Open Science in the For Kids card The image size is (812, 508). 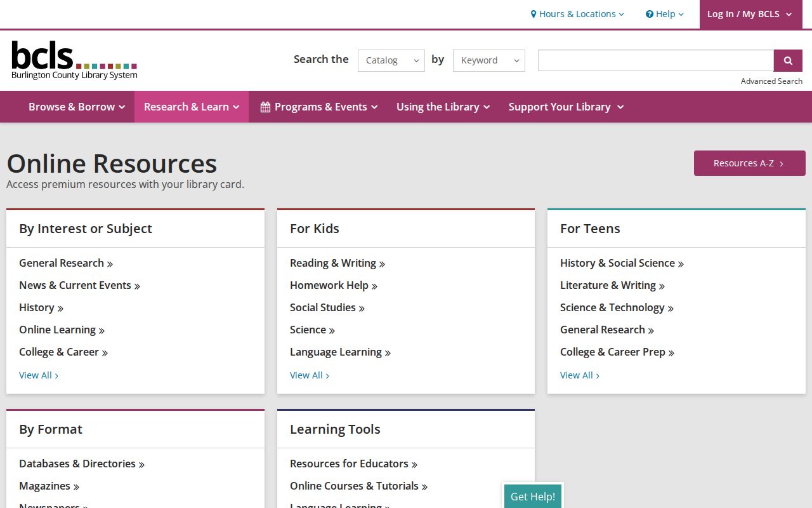coord(313,330)
